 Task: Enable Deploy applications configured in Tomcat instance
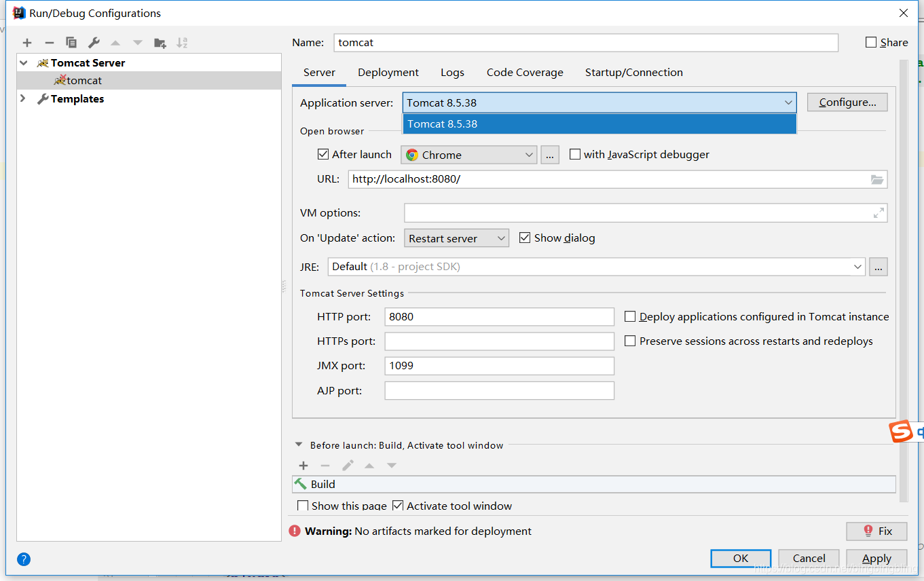coord(630,316)
